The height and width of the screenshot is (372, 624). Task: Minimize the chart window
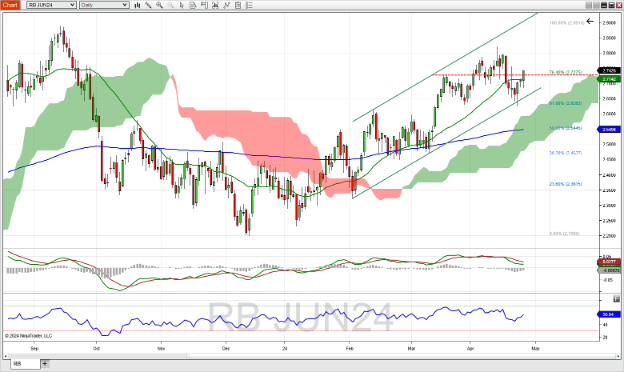(604, 5)
